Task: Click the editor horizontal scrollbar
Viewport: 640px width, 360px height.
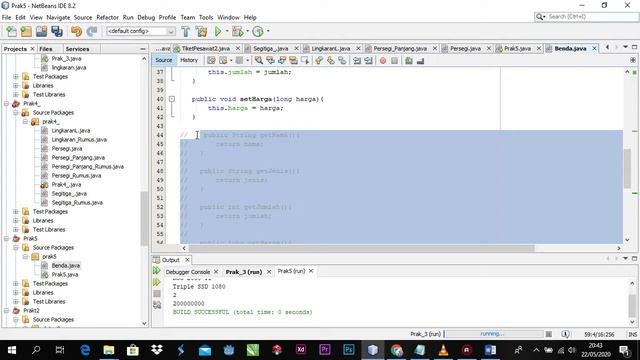Action: click(361, 248)
